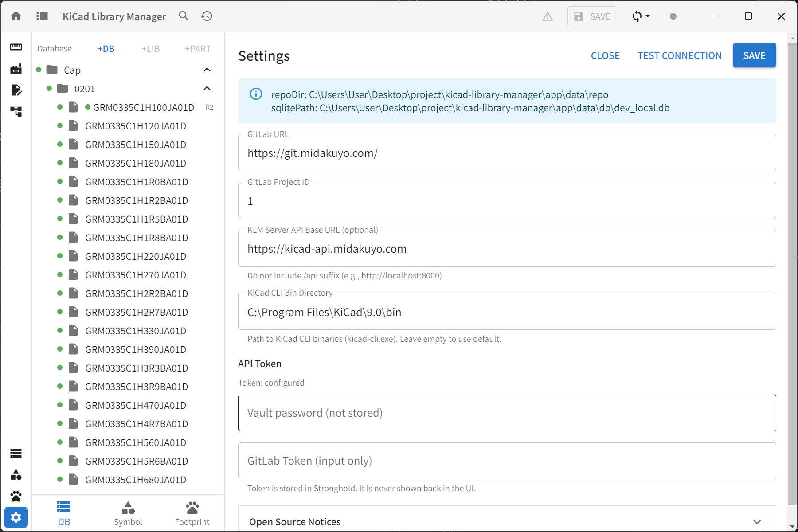798x532 pixels.
Task: Click the green status dot of Cap
Action: [39, 70]
